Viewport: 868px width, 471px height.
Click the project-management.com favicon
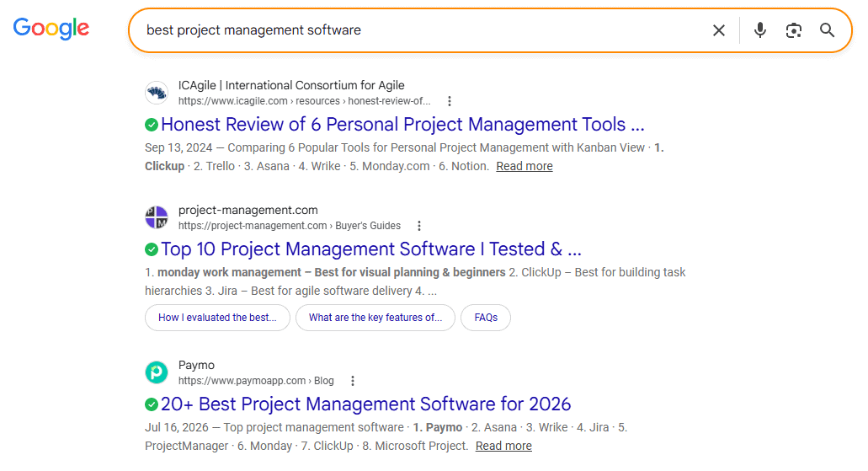click(x=157, y=217)
